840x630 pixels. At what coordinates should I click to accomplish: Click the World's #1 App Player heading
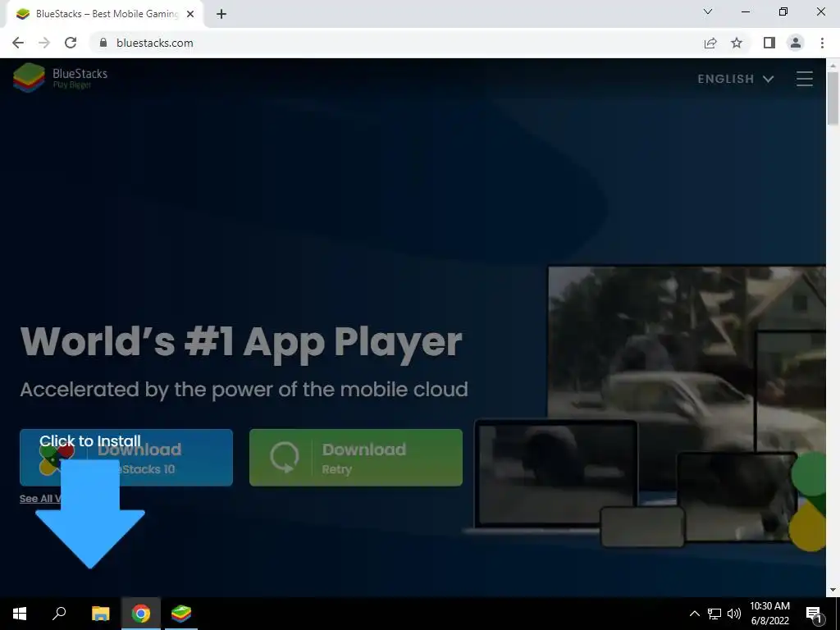pyautogui.click(x=241, y=342)
